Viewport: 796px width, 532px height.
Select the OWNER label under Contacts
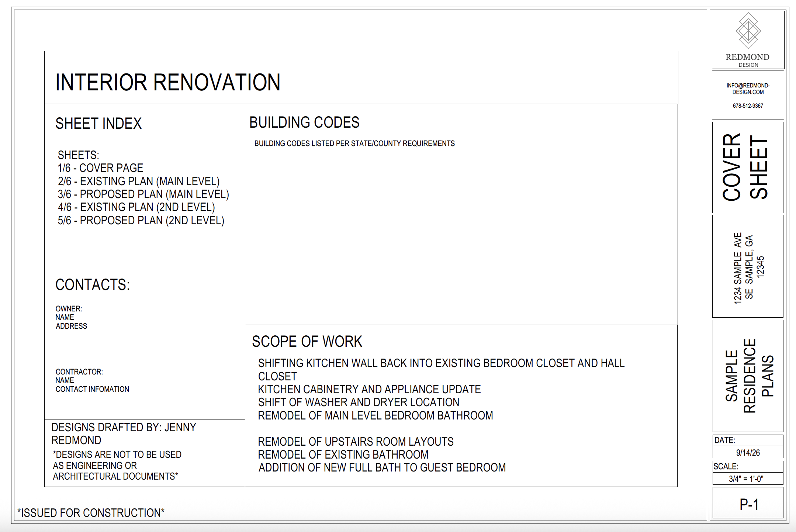point(69,309)
